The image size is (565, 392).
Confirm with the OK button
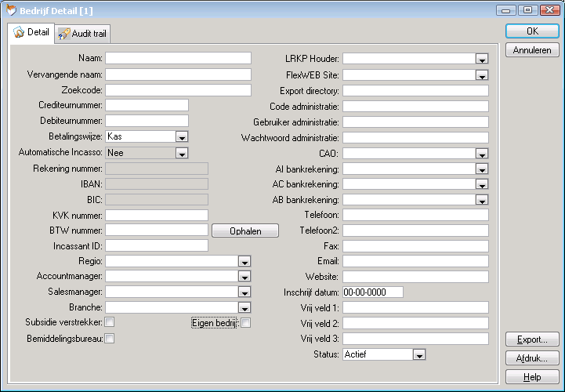pos(532,31)
